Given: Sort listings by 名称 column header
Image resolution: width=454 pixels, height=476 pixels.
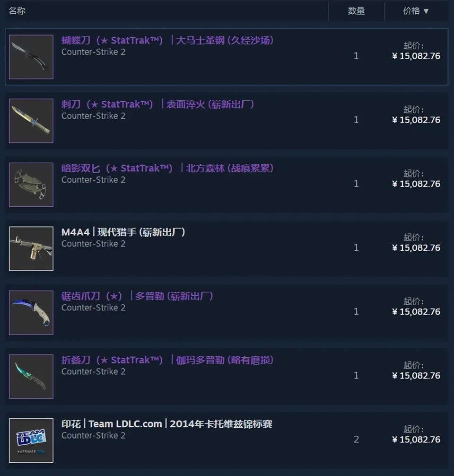Looking at the screenshot, I should [17, 11].
